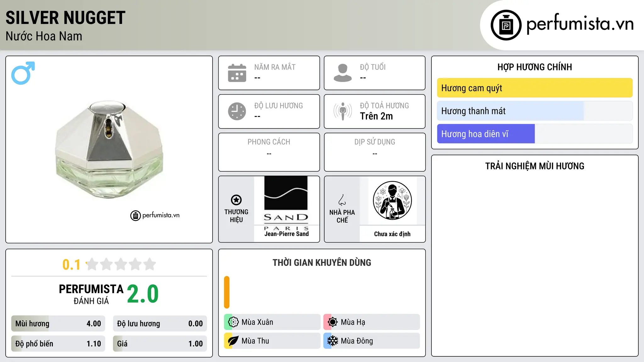This screenshot has width=644, height=362.
Task: Select the Hương cam quýt accord bar
Action: (x=535, y=88)
